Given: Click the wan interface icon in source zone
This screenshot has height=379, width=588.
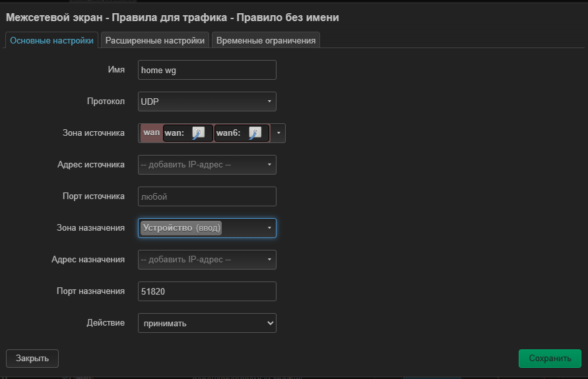Looking at the screenshot, I should (x=198, y=133).
